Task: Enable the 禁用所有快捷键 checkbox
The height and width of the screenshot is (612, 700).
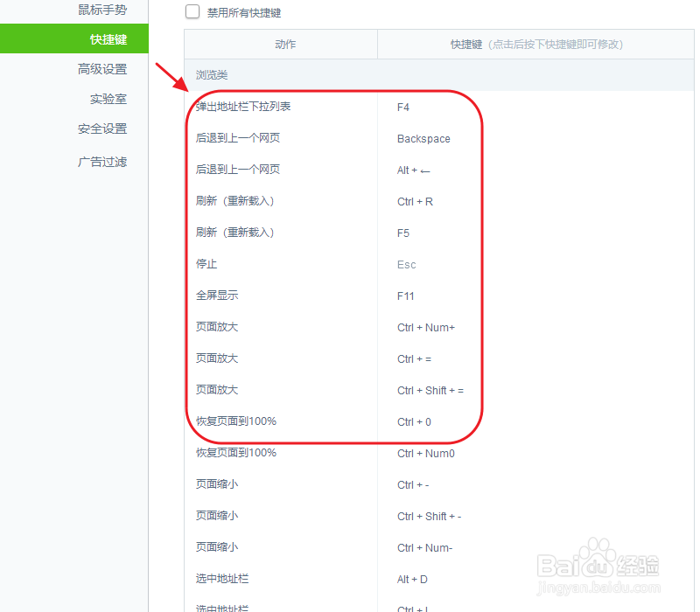Action: click(192, 11)
